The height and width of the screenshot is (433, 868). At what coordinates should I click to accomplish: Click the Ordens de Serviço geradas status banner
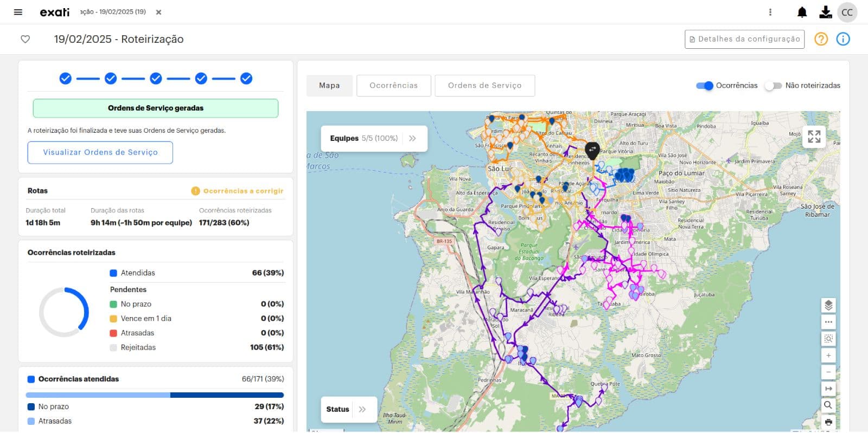(x=156, y=108)
